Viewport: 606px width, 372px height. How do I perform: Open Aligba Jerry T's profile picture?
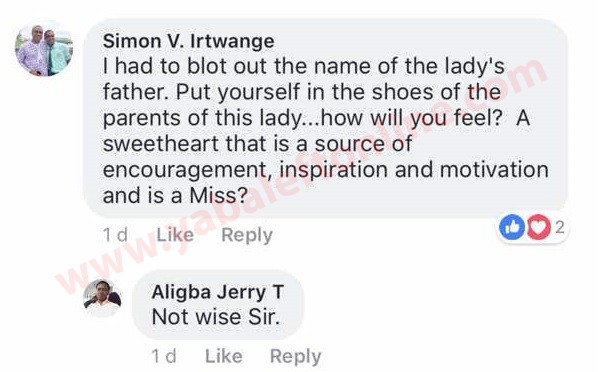[x=102, y=298]
